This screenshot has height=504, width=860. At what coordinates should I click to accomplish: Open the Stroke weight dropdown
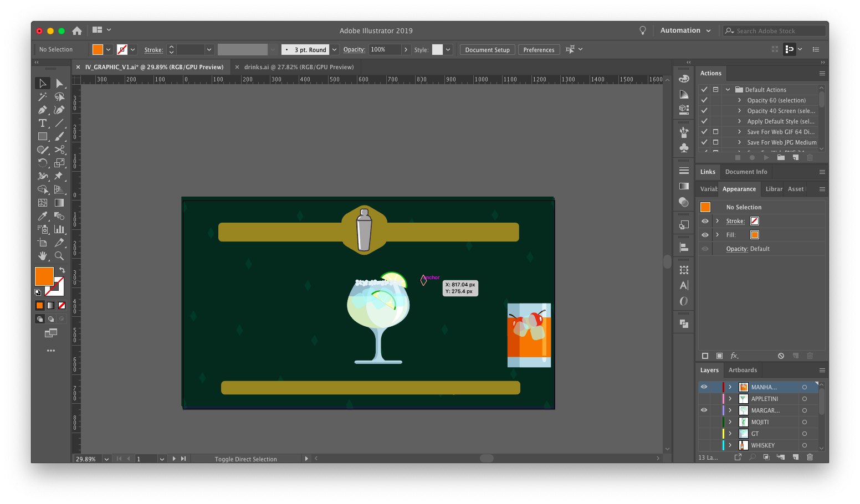click(209, 49)
